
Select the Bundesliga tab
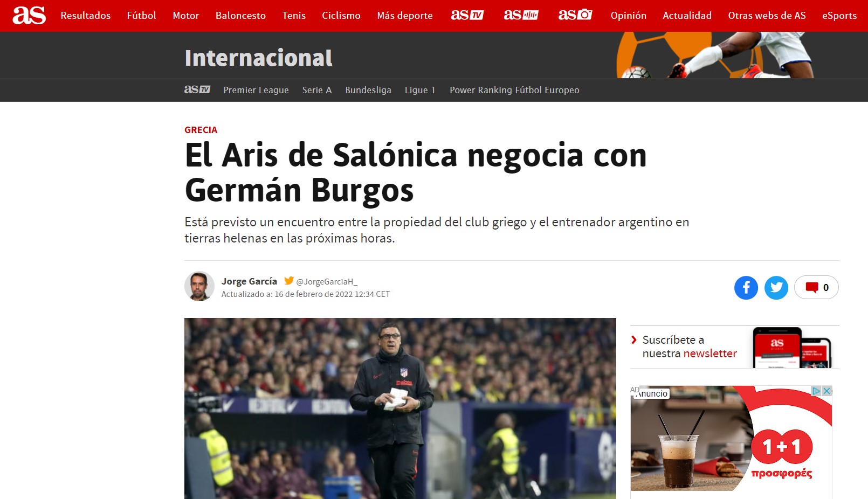(368, 90)
